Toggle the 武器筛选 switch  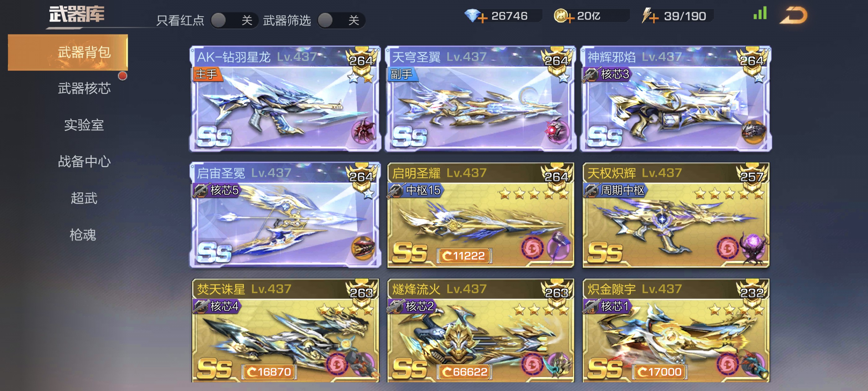coord(341,20)
